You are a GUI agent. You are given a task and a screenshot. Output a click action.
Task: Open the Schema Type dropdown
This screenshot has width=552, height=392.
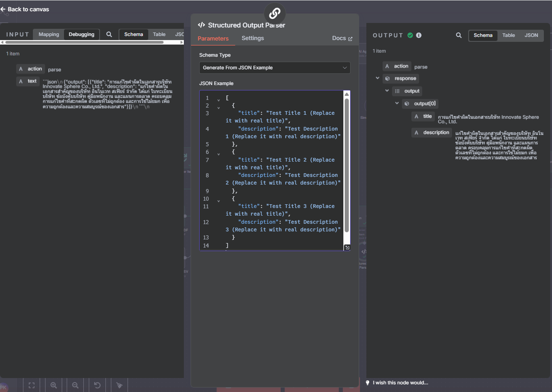[274, 68]
